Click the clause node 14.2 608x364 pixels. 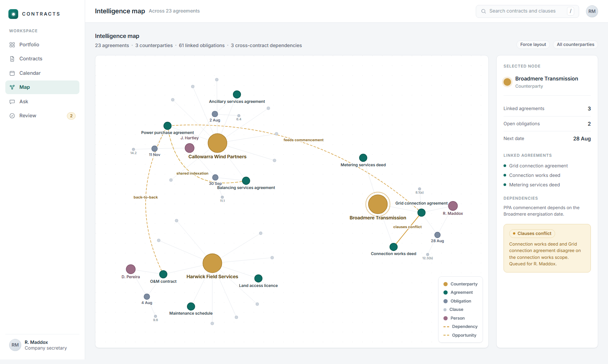pos(133,150)
